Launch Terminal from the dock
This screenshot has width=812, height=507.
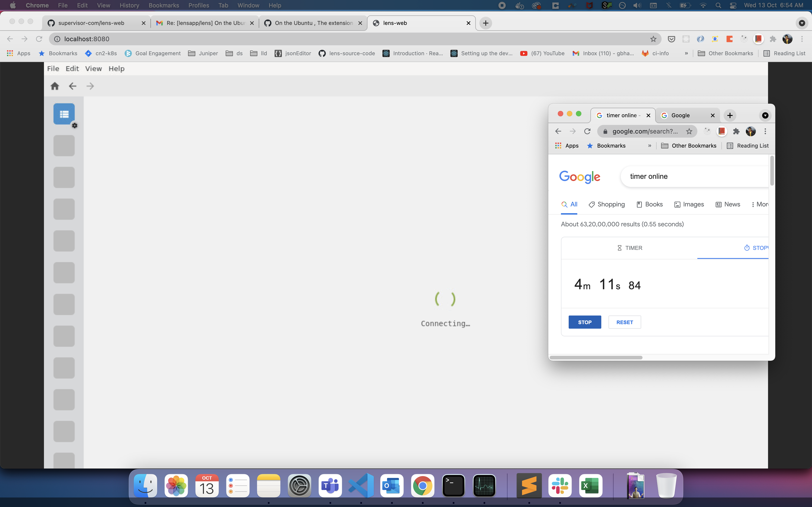point(453,485)
